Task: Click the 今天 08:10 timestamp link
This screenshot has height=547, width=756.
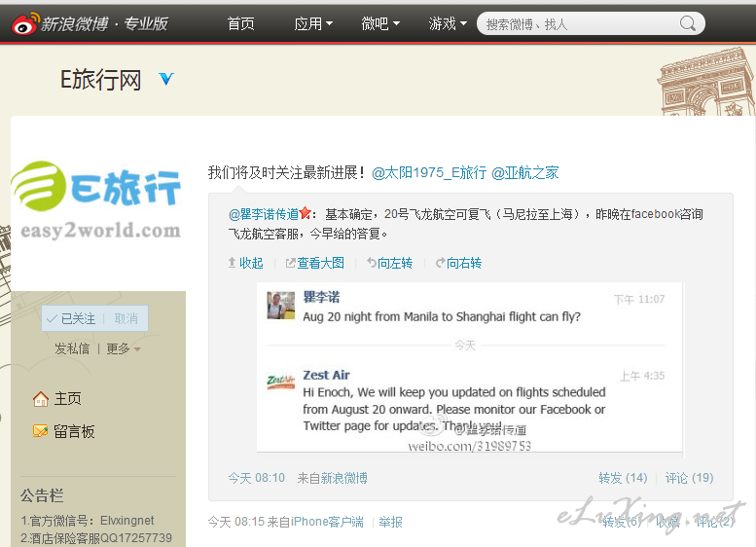Action: tap(257, 478)
